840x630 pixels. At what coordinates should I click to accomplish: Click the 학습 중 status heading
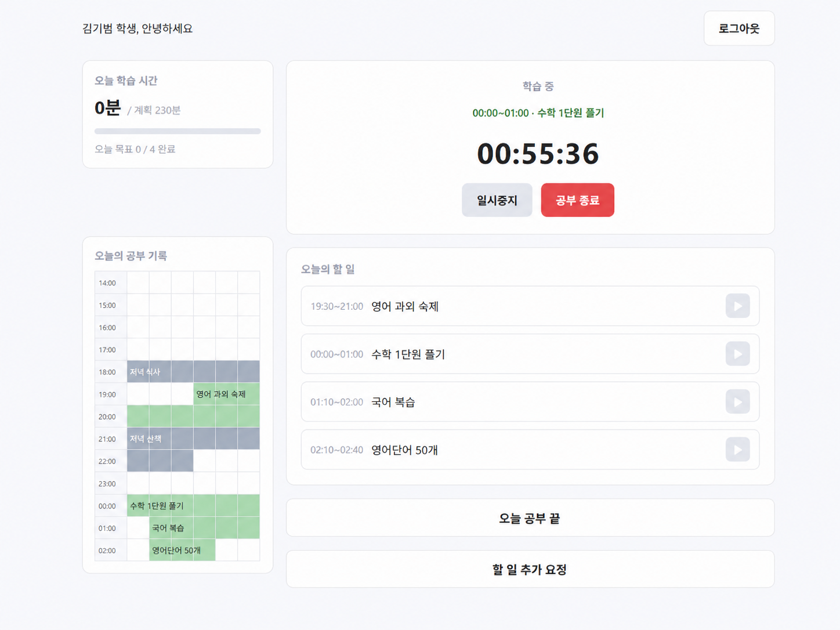[x=538, y=86]
